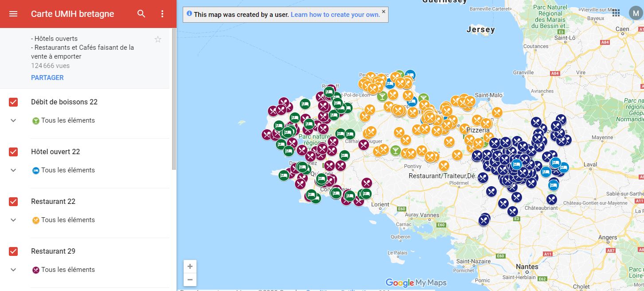Star this map as a favorite
This screenshot has height=291, width=644.
click(x=158, y=40)
